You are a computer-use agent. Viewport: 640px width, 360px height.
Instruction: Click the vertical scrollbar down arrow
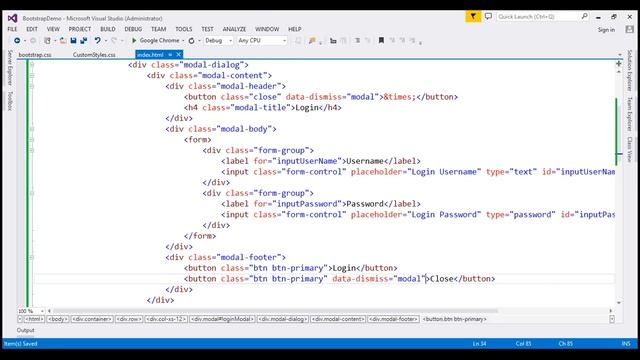tap(619, 303)
